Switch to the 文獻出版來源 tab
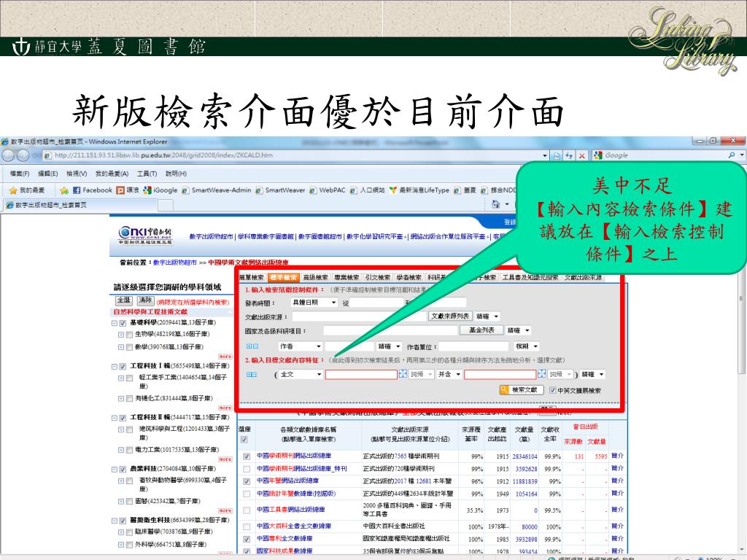Screen dimensions: 747x560 click(583, 277)
